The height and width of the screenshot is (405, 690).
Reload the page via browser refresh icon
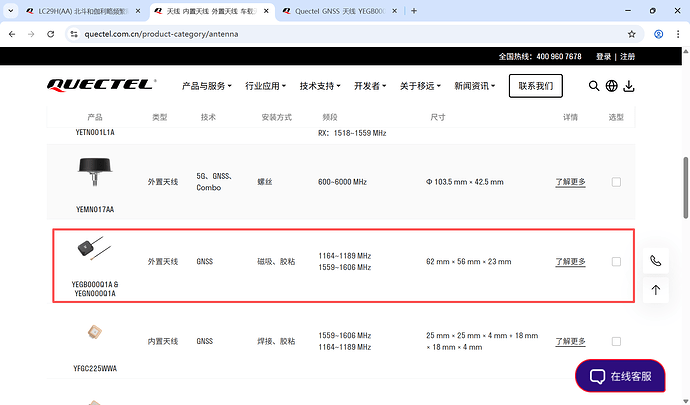tap(51, 34)
